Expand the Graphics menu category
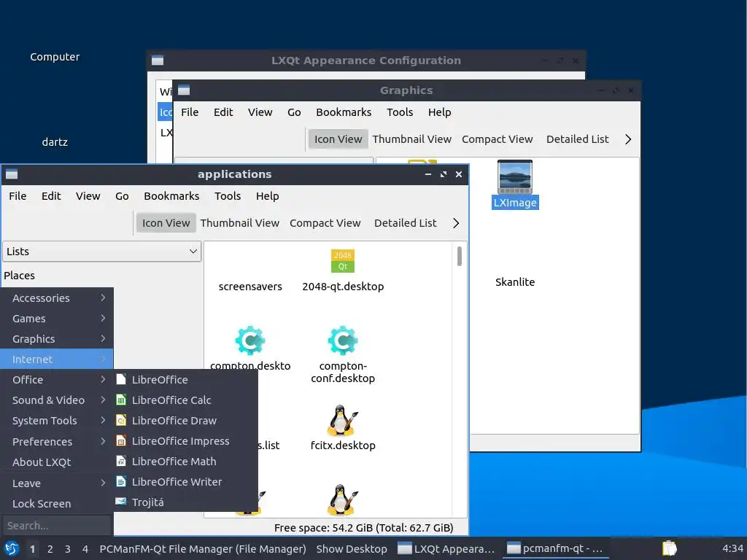This screenshot has width=747, height=560. [x=57, y=339]
